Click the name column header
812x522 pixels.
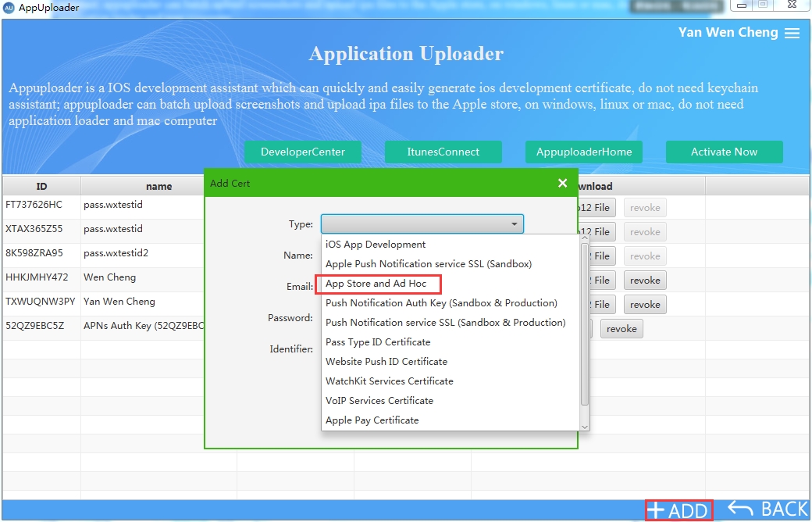click(158, 186)
